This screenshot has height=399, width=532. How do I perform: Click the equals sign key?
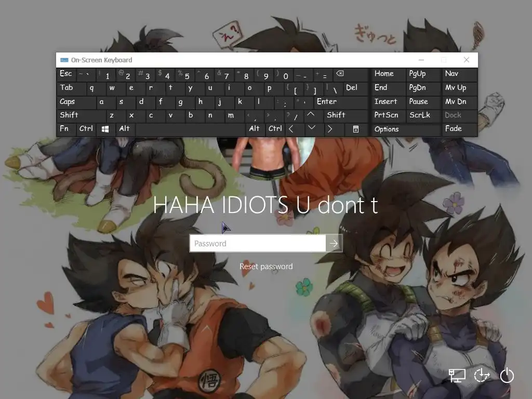click(x=323, y=75)
